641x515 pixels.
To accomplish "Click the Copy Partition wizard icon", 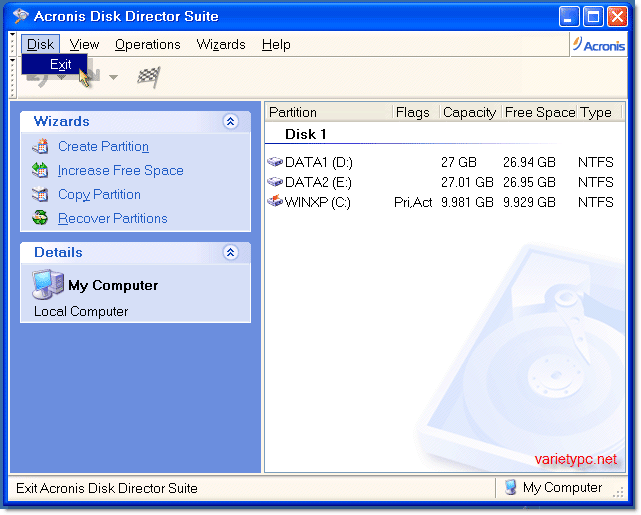I will 40,194.
